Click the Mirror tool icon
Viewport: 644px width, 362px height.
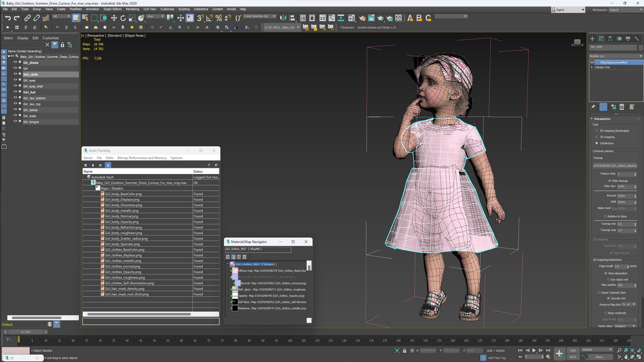(283, 18)
